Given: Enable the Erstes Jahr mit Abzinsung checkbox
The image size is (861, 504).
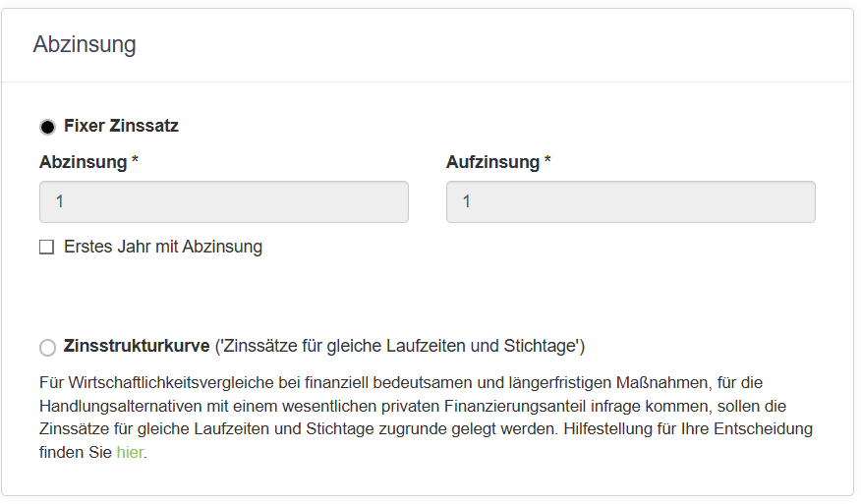Looking at the screenshot, I should (x=46, y=248).
